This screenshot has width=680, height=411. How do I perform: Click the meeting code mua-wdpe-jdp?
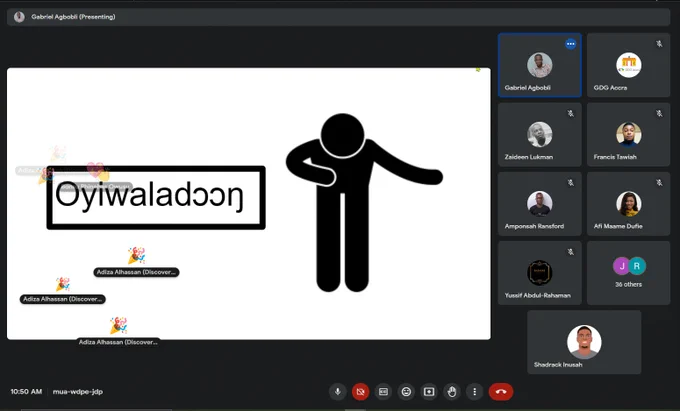(78, 391)
